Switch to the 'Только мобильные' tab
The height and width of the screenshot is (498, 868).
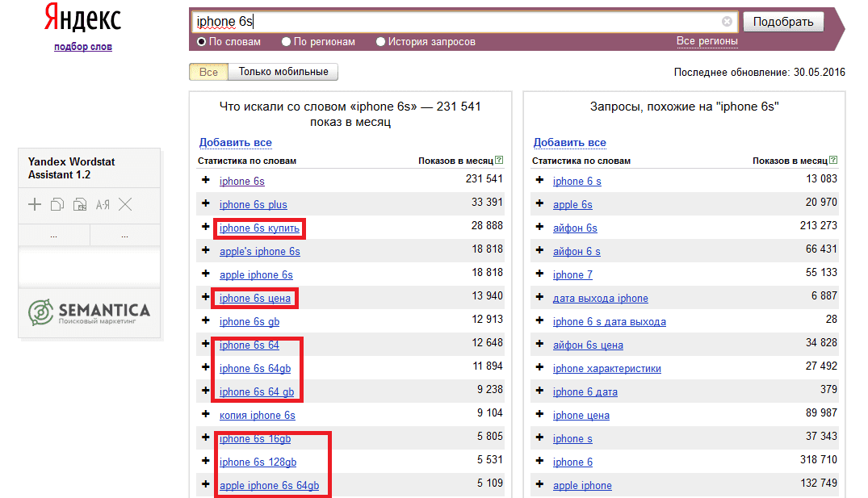click(283, 72)
